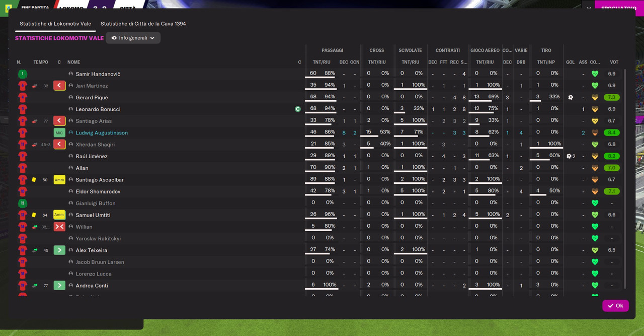Click the red substituted-off icon for Santiago Arias
644x336 pixels.
[x=59, y=121]
